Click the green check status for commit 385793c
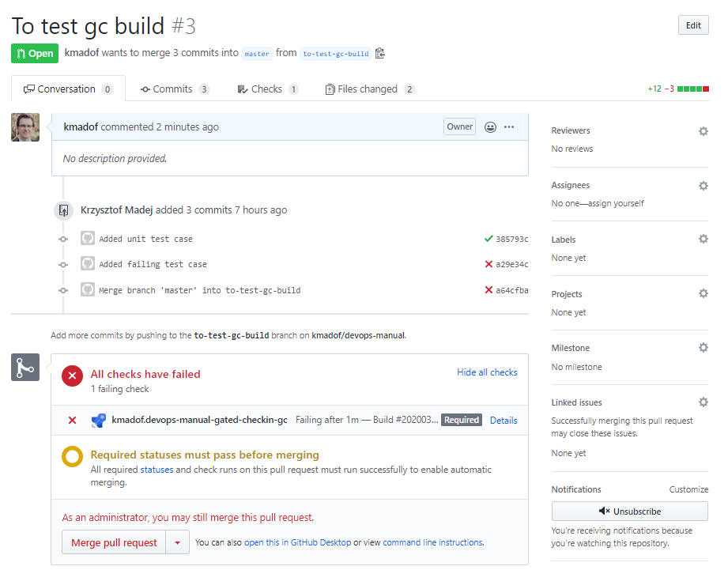The width and height of the screenshot is (728, 570). [488, 239]
